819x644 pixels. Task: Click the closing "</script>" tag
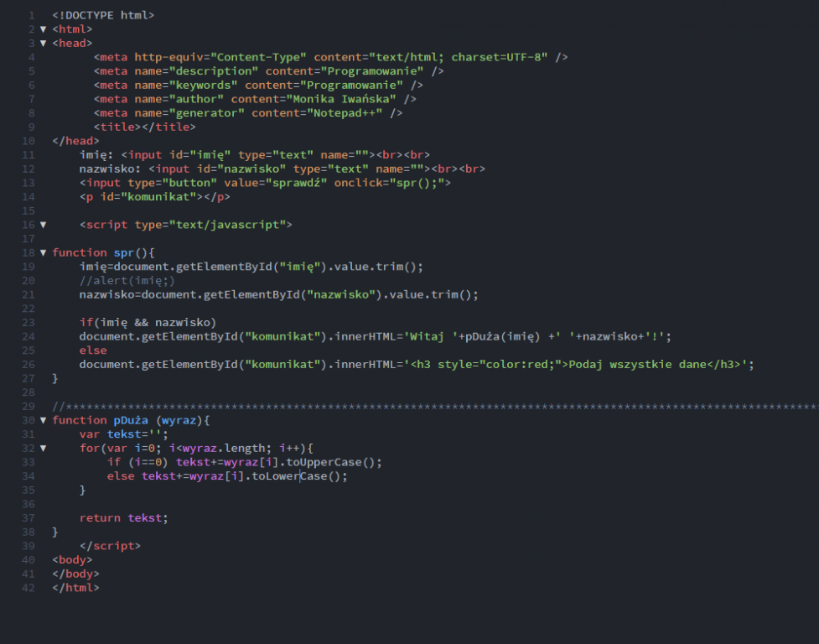(x=110, y=546)
